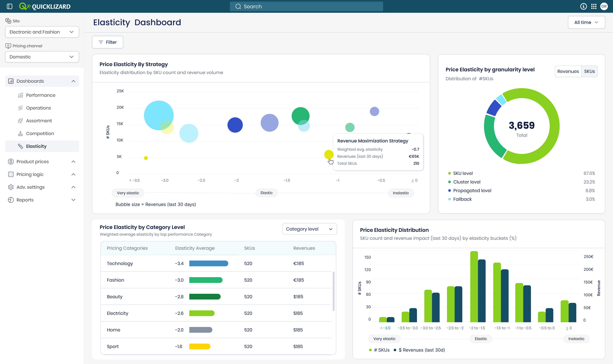Image resolution: width=613 pixels, height=364 pixels.
Task: Toggle the # SKUs legend series
Action: point(379,350)
